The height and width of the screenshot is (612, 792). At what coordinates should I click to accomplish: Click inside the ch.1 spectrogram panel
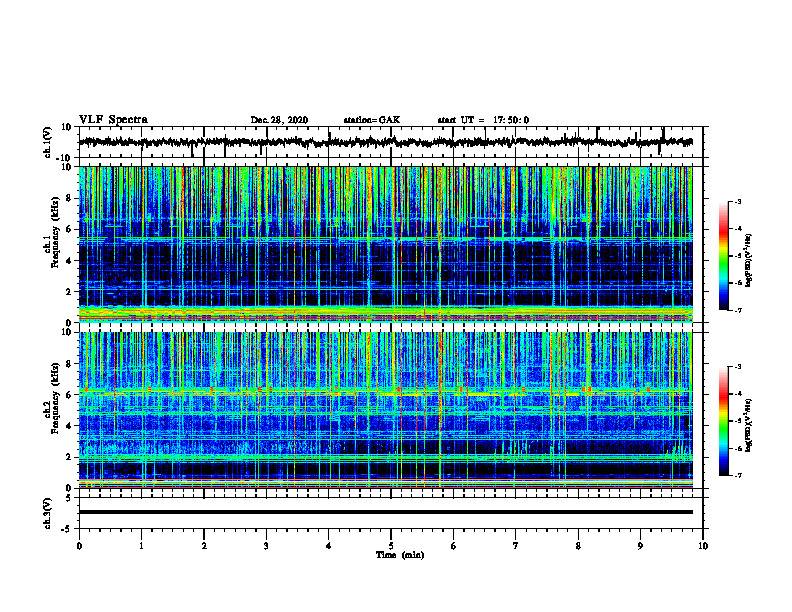coord(386,244)
